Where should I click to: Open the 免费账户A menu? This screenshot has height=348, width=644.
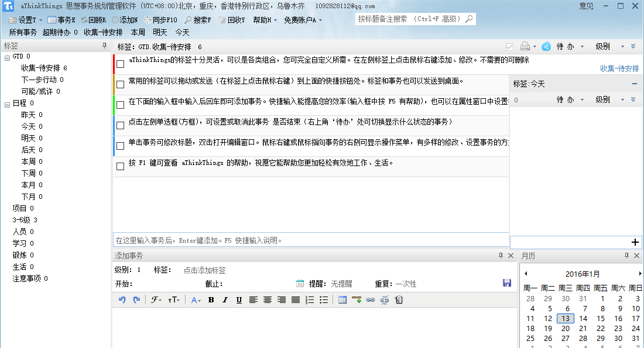click(x=303, y=20)
